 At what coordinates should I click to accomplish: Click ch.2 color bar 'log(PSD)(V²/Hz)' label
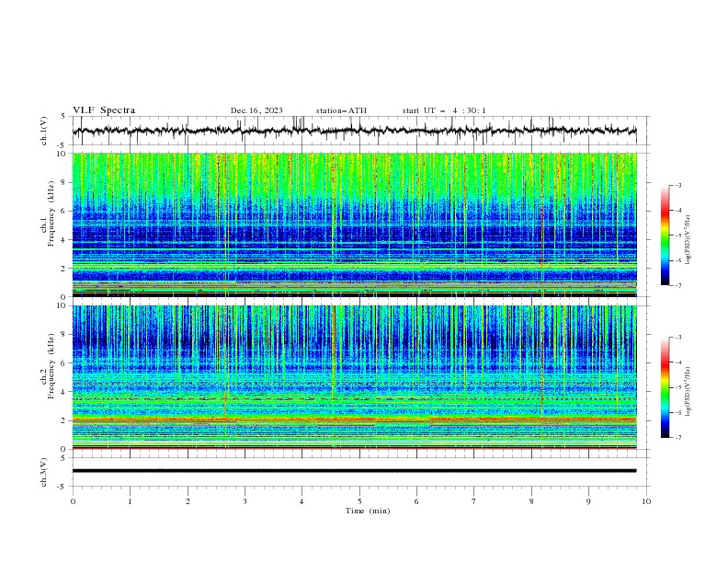pos(688,392)
